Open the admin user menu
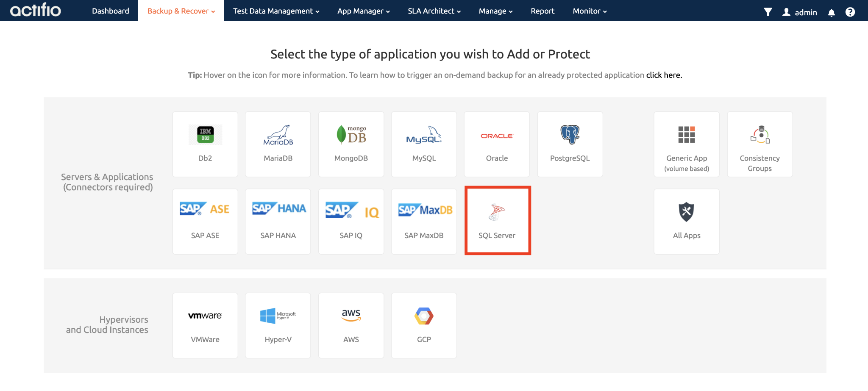Viewport: 868px width, 391px height. tap(800, 12)
